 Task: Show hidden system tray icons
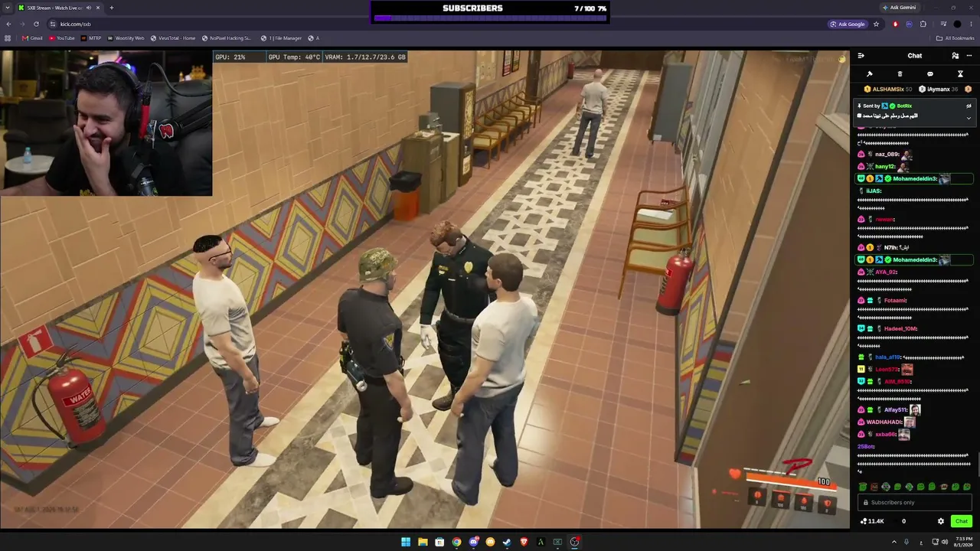pos(893,542)
